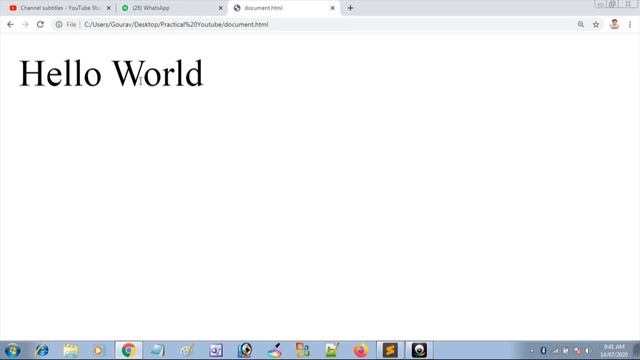Select the document.html tab
Image resolution: width=640 pixels, height=360 pixels.
284,8
